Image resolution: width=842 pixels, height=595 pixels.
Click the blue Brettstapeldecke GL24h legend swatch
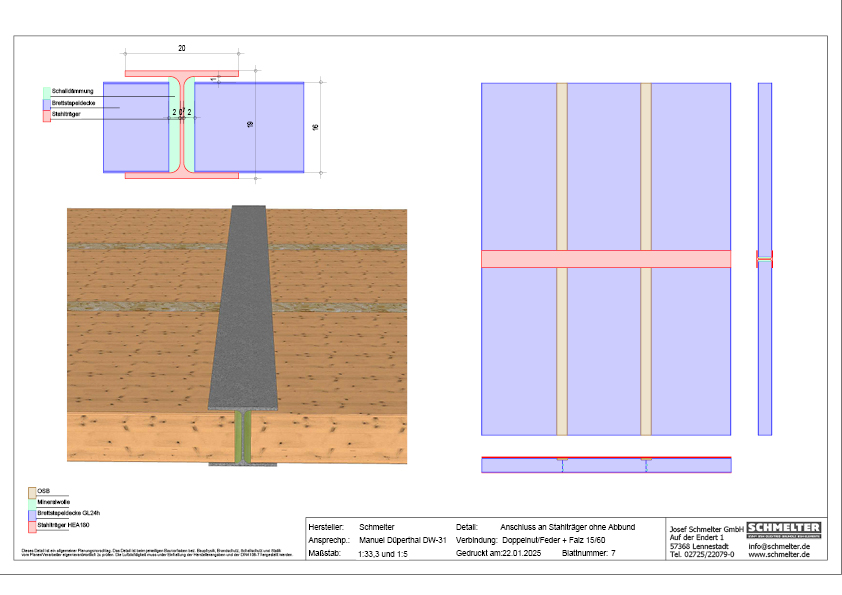pyautogui.click(x=32, y=513)
